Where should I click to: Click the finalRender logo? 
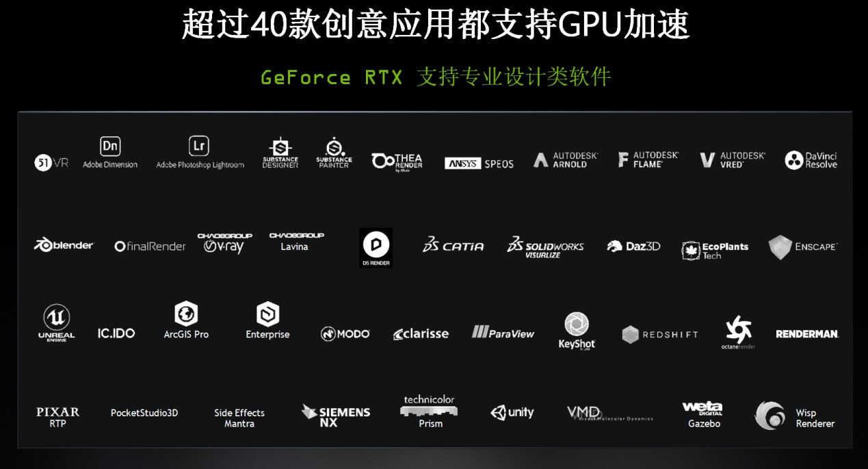(x=150, y=246)
